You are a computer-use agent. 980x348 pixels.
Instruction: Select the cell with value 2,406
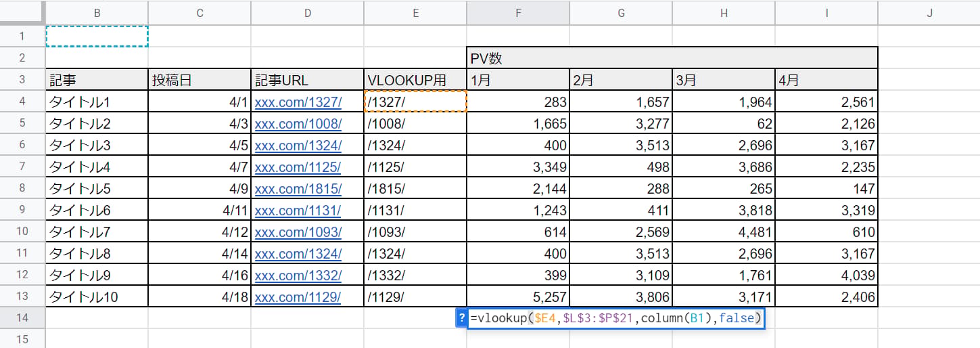826,296
